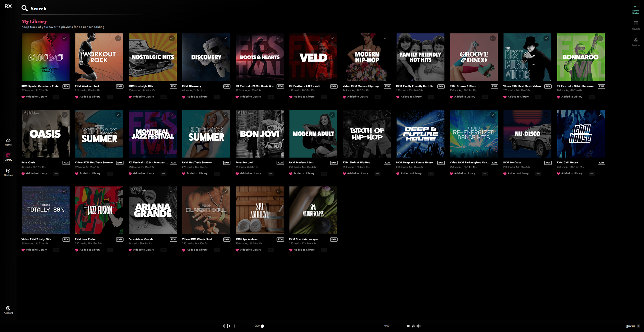Click Added to Library for Video RXM Classic Soul
644x332 pixels.
pos(197,250)
